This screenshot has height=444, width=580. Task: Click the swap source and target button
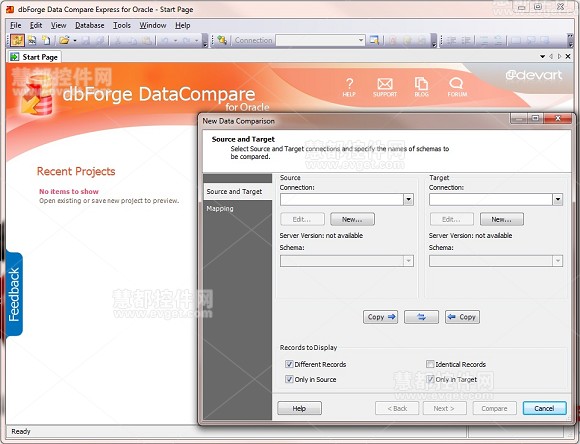[x=421, y=317]
